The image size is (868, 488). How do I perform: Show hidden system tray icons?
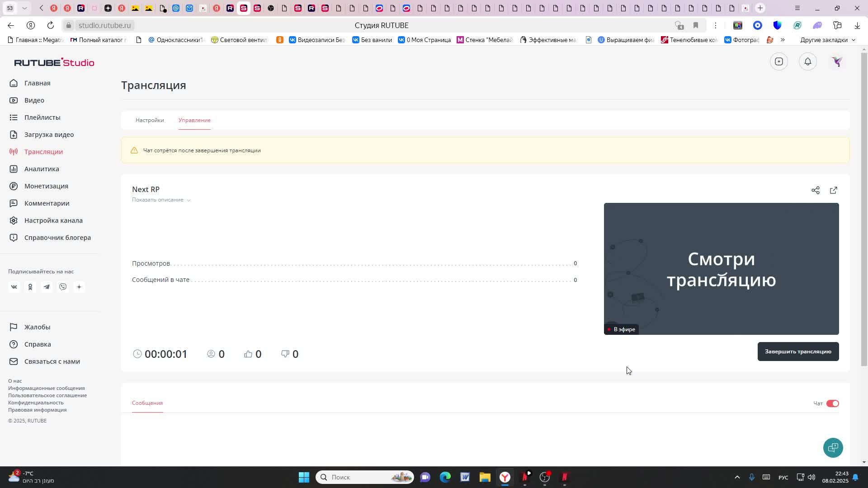[x=737, y=477]
